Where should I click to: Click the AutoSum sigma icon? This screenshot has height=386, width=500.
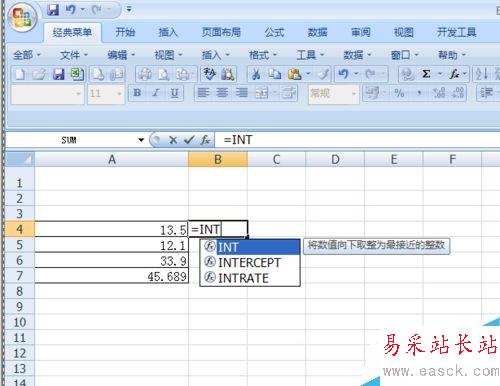tap(426, 74)
